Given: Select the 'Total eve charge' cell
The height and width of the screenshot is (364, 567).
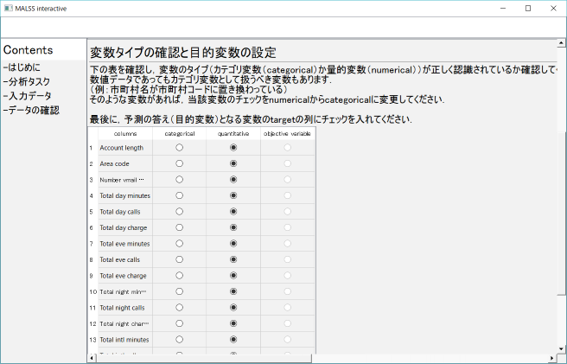Looking at the screenshot, I should point(125,275).
